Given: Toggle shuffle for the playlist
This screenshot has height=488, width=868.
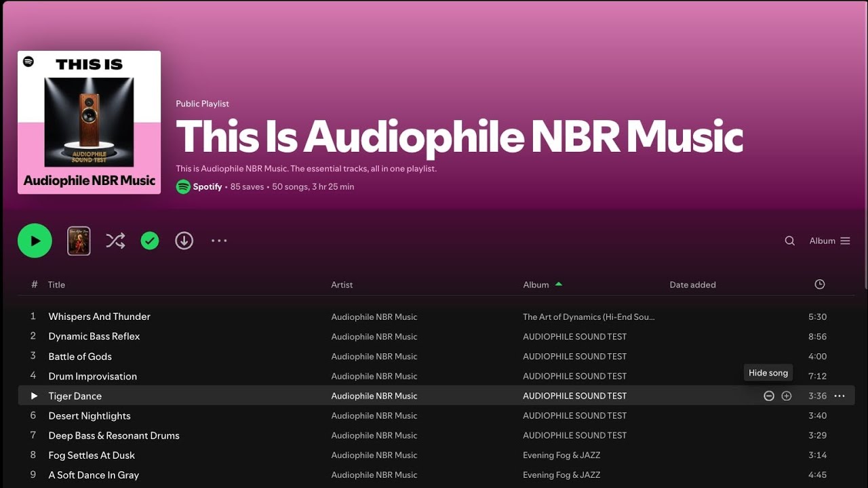Looking at the screenshot, I should click(x=115, y=241).
